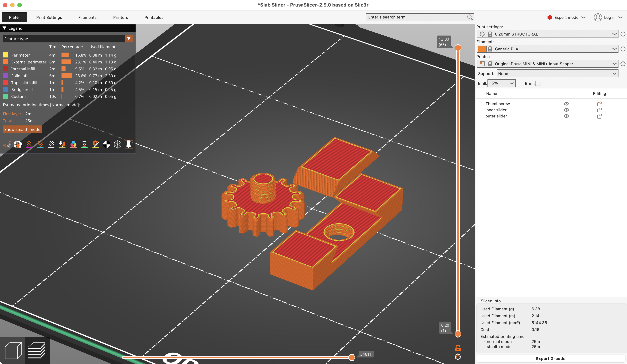Toggle tool changes display icon
The height and width of the screenshot is (364, 627).
tap(62, 144)
